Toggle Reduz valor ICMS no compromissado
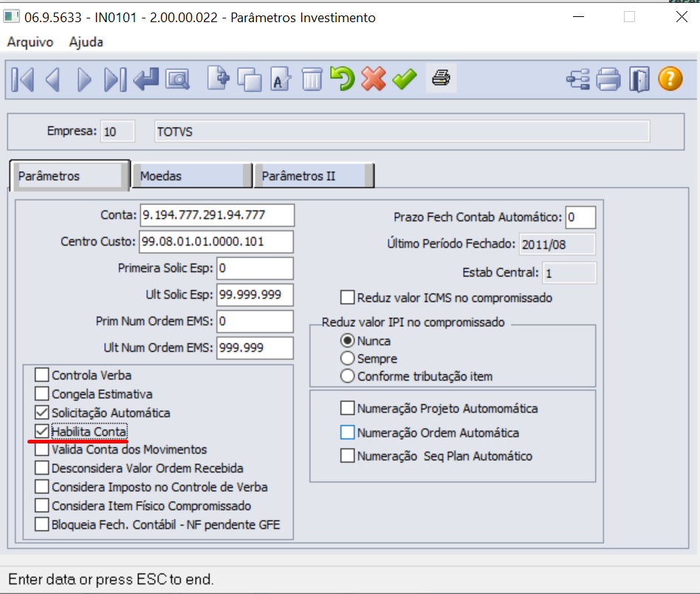 coord(347,297)
